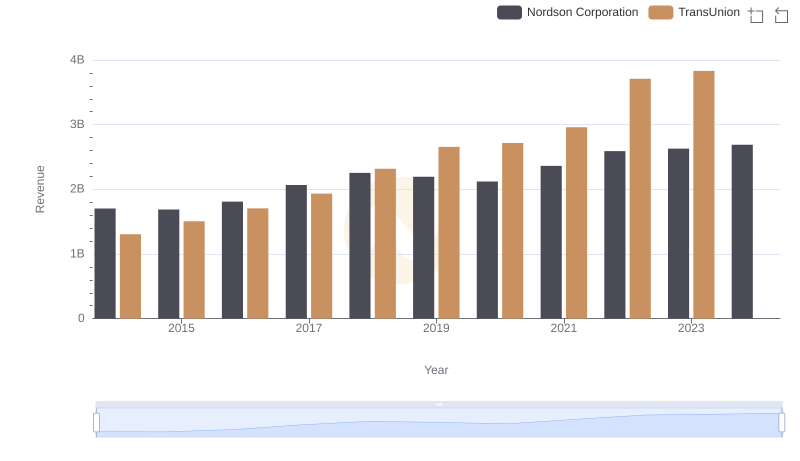Grab the left data zoom slider handle
This screenshot has width=800, height=461.
tap(96, 422)
